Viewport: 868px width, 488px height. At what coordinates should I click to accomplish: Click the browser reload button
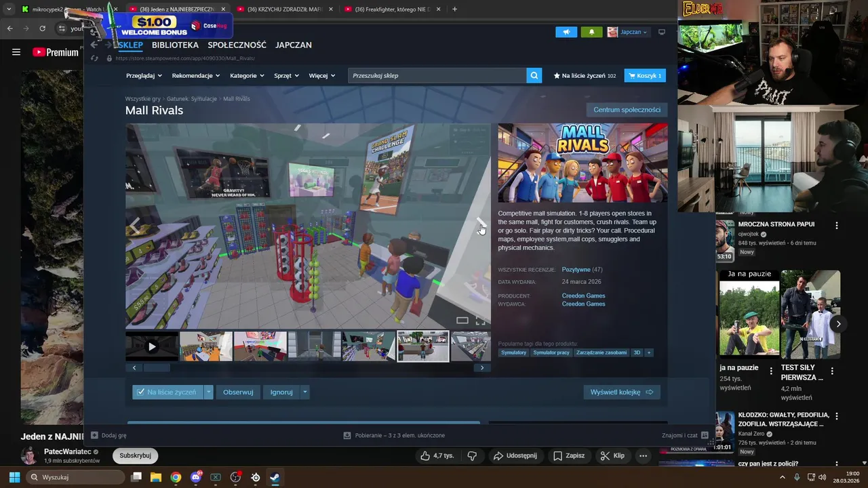click(x=42, y=28)
